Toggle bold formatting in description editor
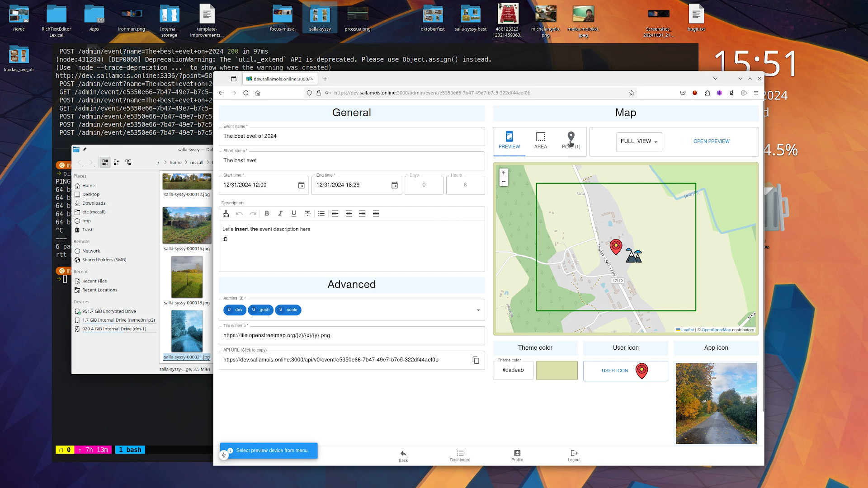The image size is (868, 488). pos(267,213)
